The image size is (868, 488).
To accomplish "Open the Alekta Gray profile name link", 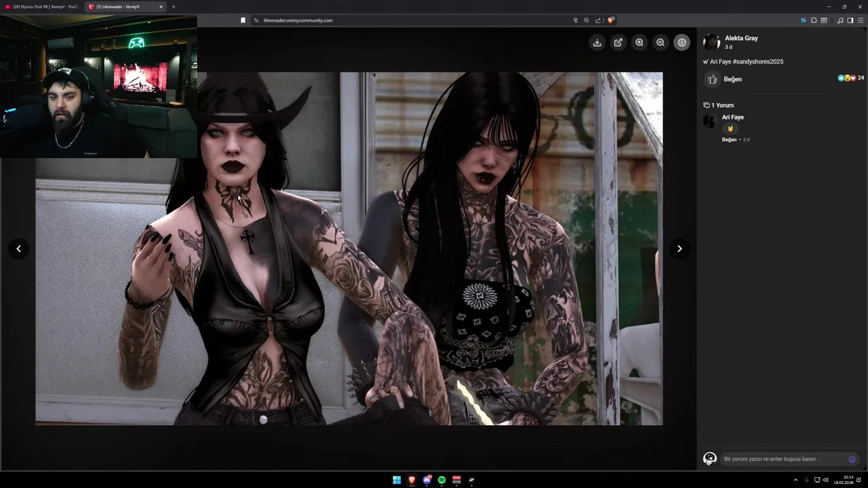I will [x=741, y=39].
